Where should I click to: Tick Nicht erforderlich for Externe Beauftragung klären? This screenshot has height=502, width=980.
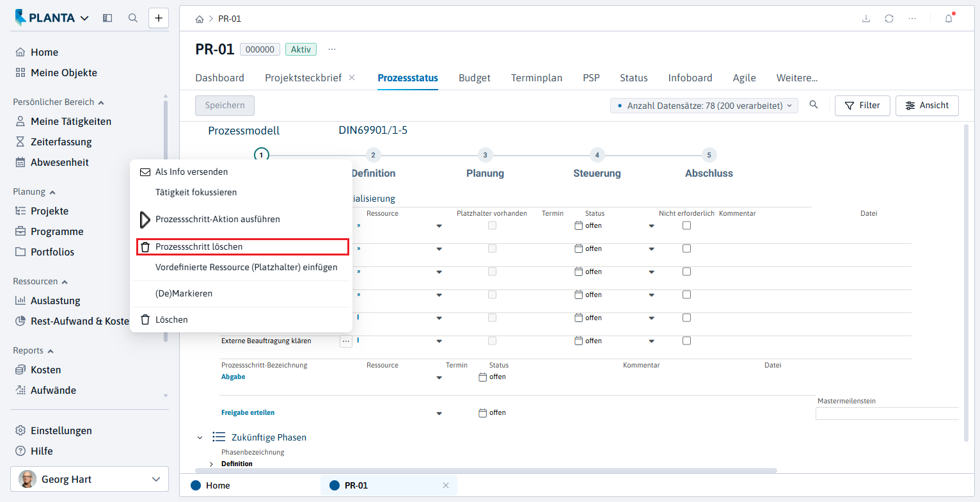click(x=686, y=341)
